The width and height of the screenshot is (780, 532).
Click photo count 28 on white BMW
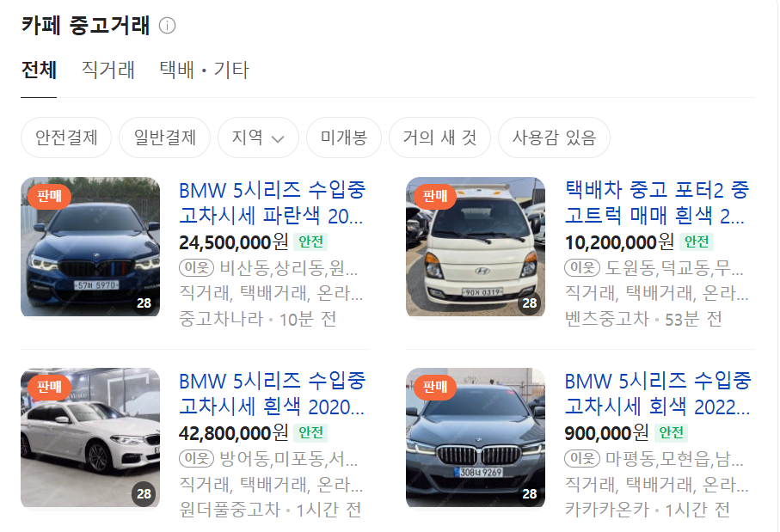144,493
